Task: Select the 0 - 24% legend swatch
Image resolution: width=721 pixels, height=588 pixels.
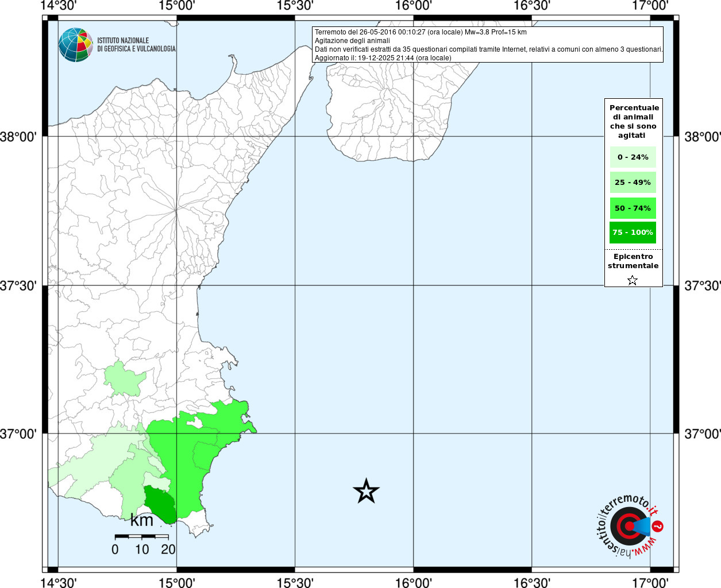Action: click(x=633, y=157)
